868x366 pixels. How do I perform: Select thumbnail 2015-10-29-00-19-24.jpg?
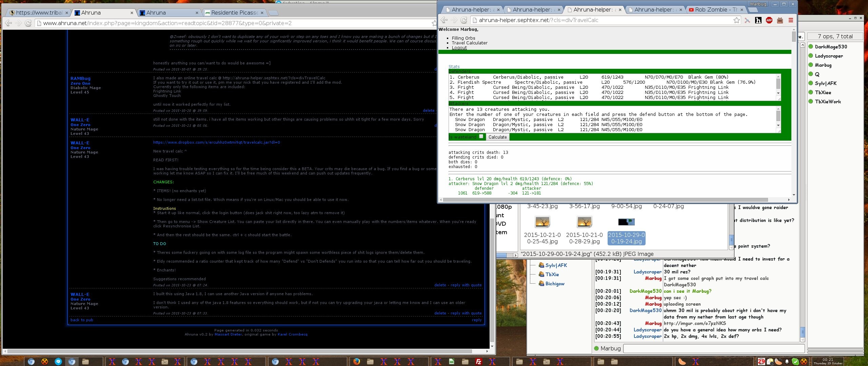tap(626, 222)
